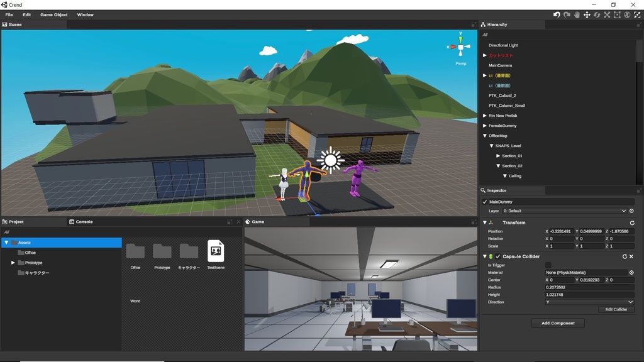Select the Hand pan tool
This screenshot has width=644, height=362.
(577, 14)
